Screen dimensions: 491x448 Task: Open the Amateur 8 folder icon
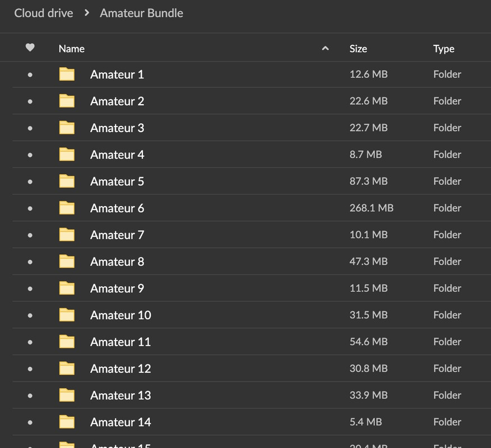[x=67, y=261]
